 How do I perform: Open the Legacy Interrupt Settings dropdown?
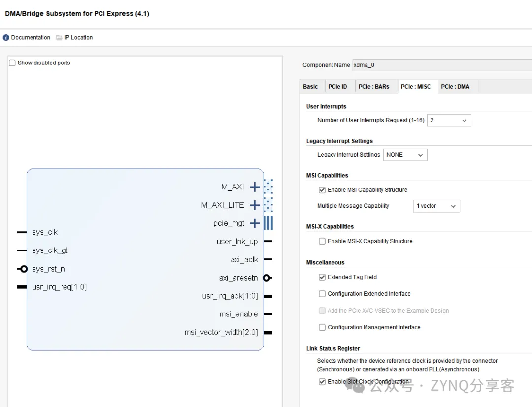[405, 155]
